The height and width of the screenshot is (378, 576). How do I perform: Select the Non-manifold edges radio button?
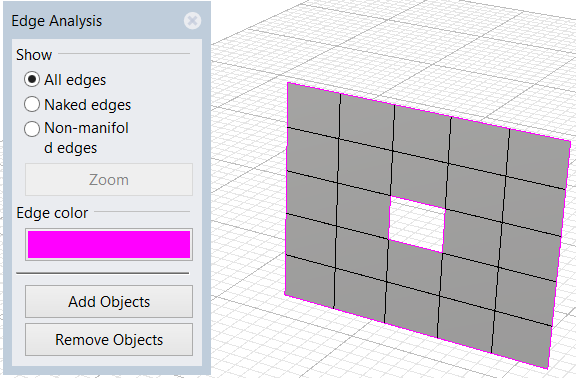click(x=32, y=129)
